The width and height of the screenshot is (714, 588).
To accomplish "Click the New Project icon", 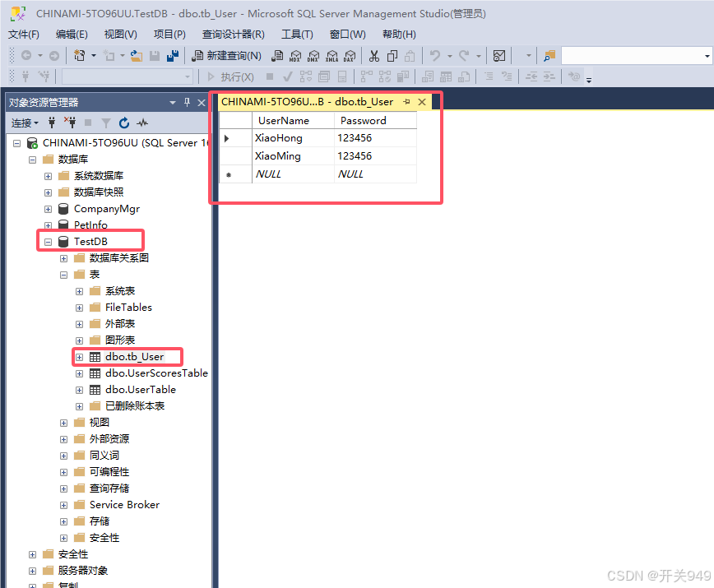I will click(x=79, y=56).
